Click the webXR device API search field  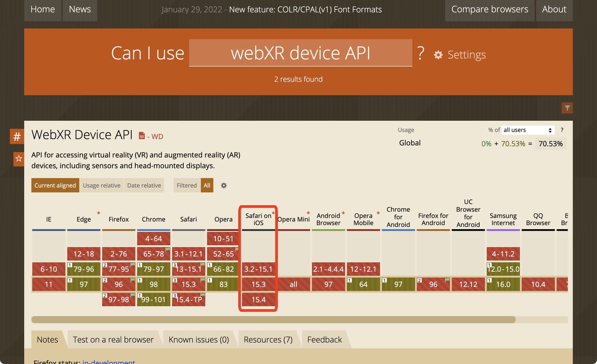[x=300, y=53]
